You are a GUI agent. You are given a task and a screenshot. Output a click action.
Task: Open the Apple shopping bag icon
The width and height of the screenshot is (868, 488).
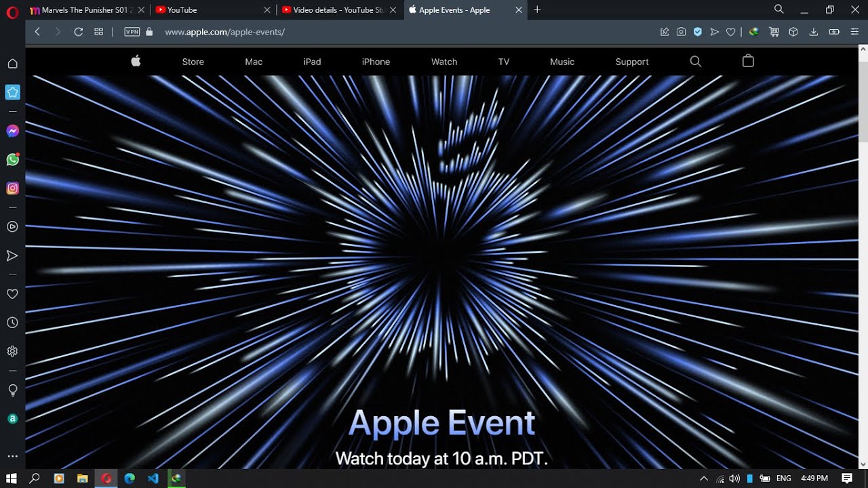coord(748,61)
